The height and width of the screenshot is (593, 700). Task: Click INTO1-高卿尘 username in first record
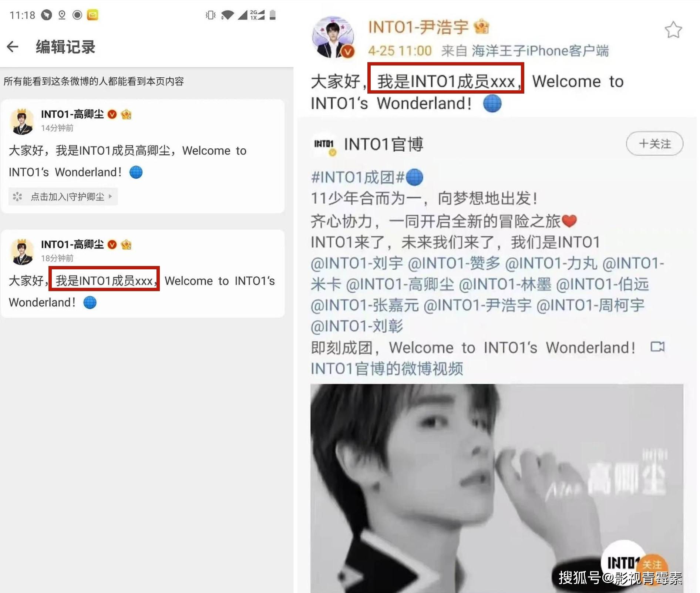pos(72,114)
